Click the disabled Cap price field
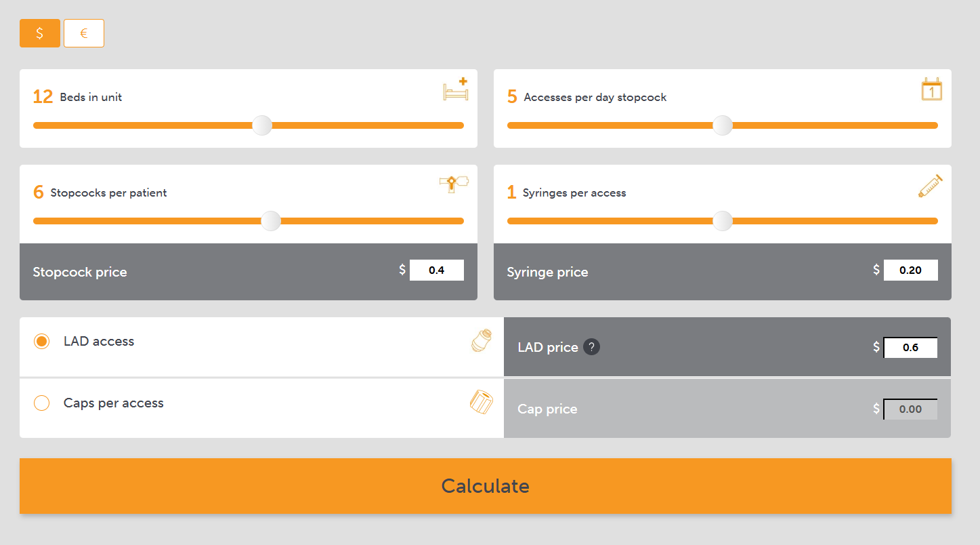980x545 pixels. (x=911, y=409)
